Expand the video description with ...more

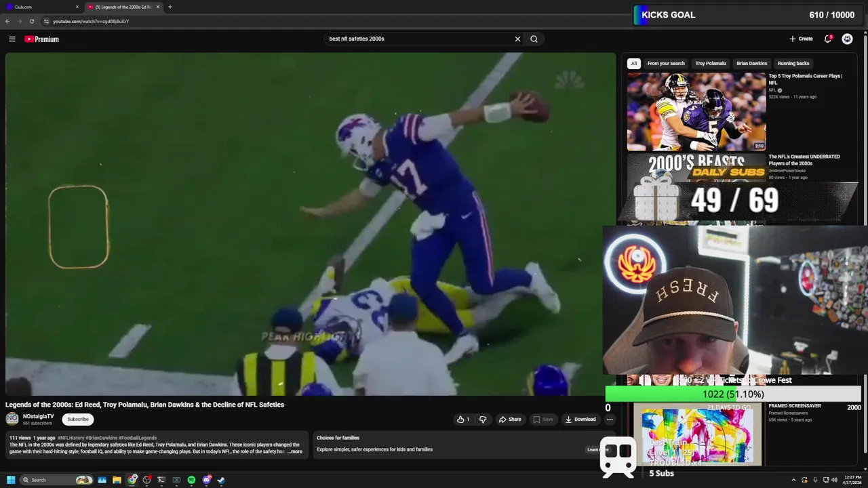(x=295, y=451)
